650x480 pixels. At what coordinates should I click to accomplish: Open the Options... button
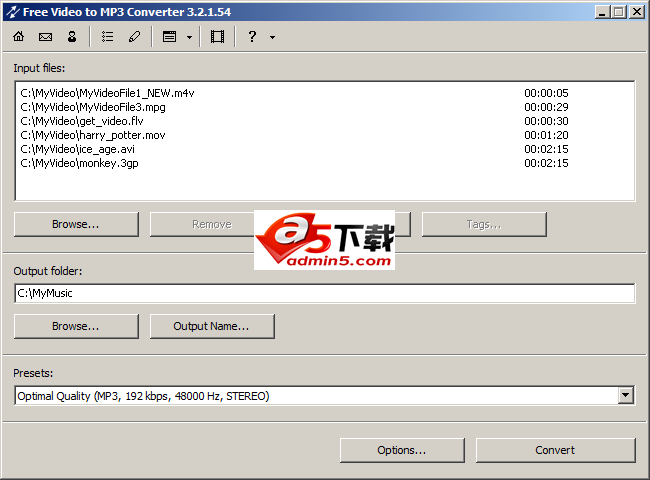(402, 450)
